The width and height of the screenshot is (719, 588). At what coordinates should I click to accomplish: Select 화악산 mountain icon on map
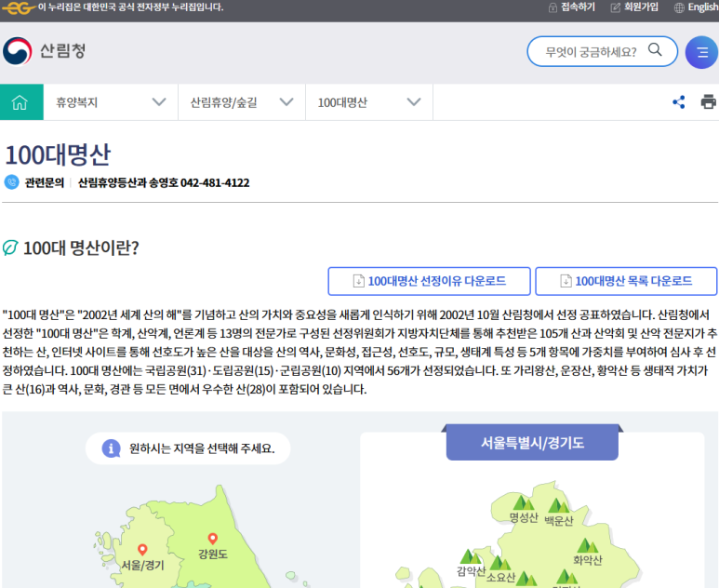588,545
